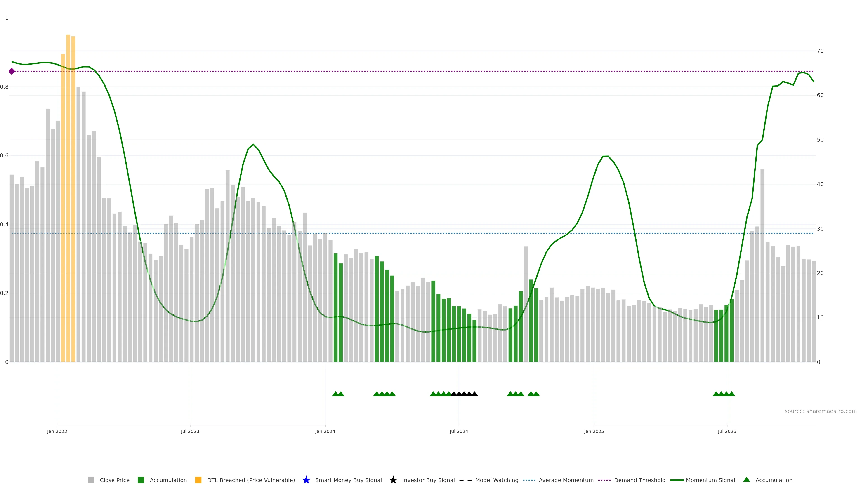Click the Model Watching dashed line icon
The width and height of the screenshot is (868, 488).
[x=465, y=480]
